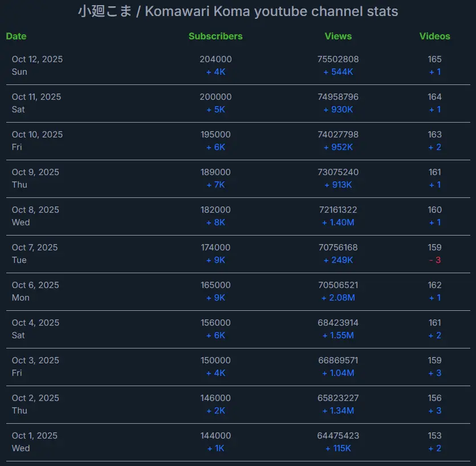Click the red - 3 videos change
476x466 pixels.
(434, 260)
